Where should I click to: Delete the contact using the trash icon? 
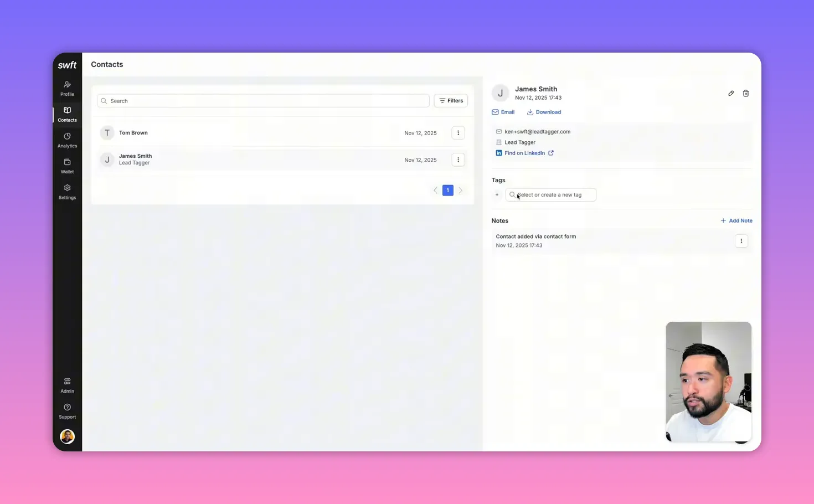point(746,93)
